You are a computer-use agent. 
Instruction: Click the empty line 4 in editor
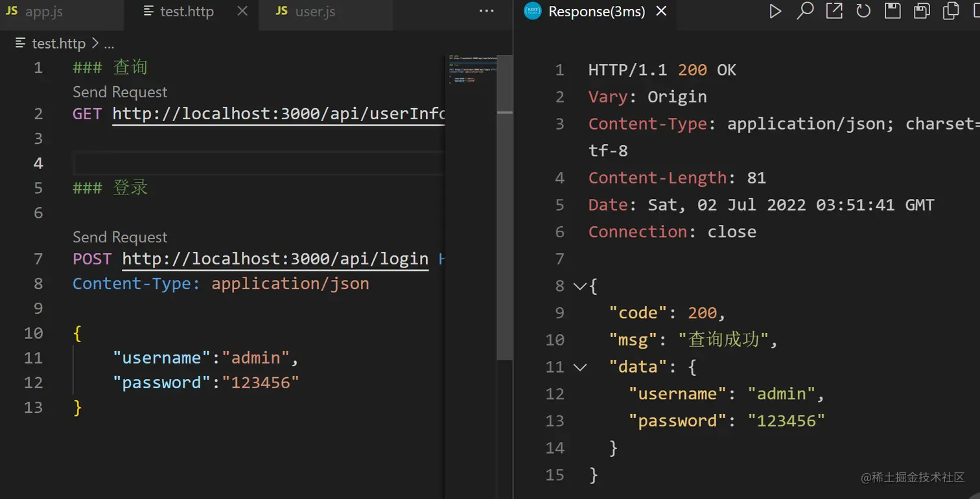tap(259, 163)
